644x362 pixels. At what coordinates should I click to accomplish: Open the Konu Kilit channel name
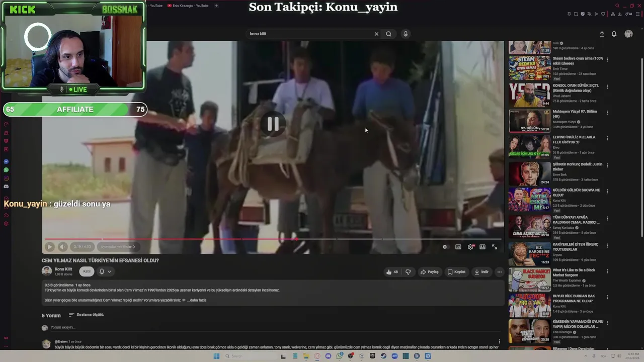(x=63, y=269)
